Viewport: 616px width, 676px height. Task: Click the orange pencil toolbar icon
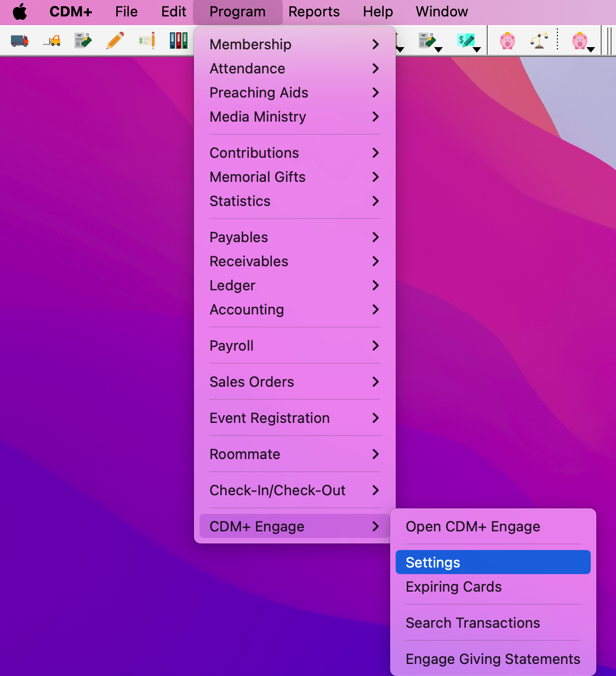115,41
